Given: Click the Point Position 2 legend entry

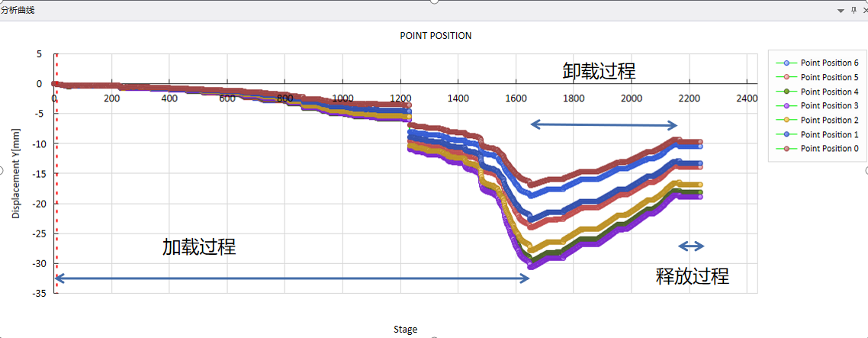Looking at the screenshot, I should tap(828, 120).
